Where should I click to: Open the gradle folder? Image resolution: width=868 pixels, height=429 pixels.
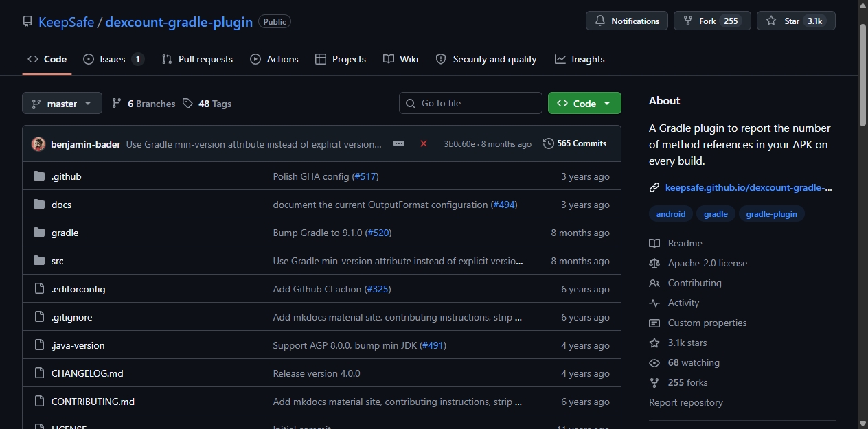65,233
